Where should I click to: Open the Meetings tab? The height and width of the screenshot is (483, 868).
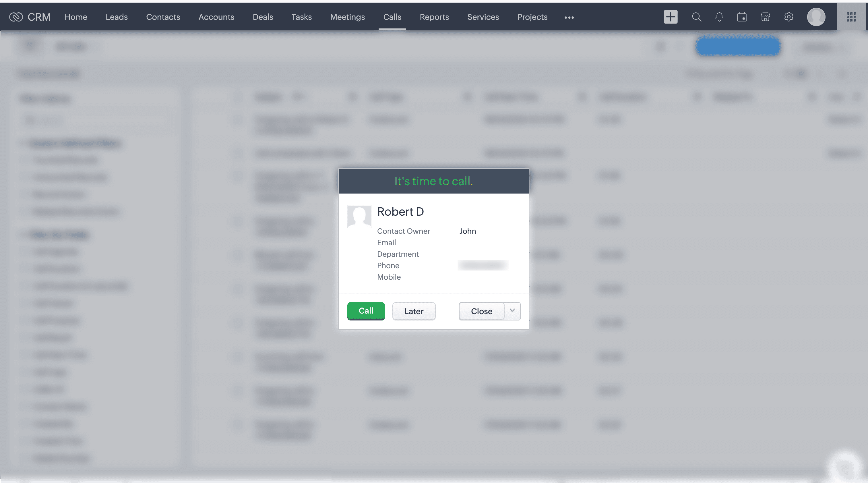pos(347,17)
